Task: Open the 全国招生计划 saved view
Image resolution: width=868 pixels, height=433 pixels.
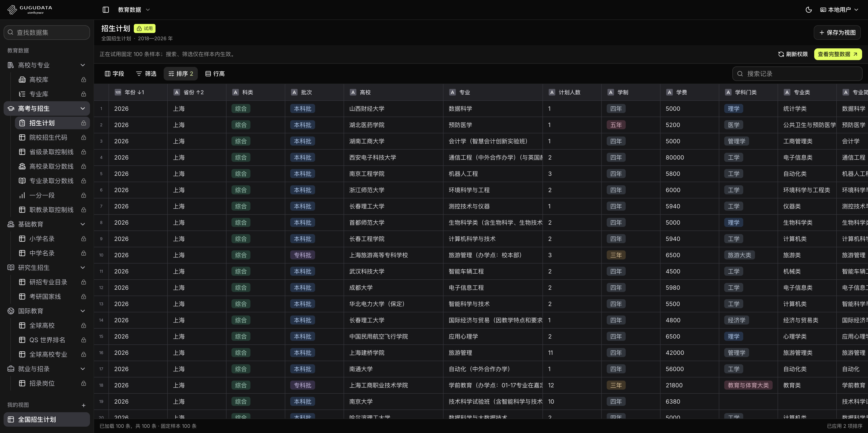Action: point(47,419)
